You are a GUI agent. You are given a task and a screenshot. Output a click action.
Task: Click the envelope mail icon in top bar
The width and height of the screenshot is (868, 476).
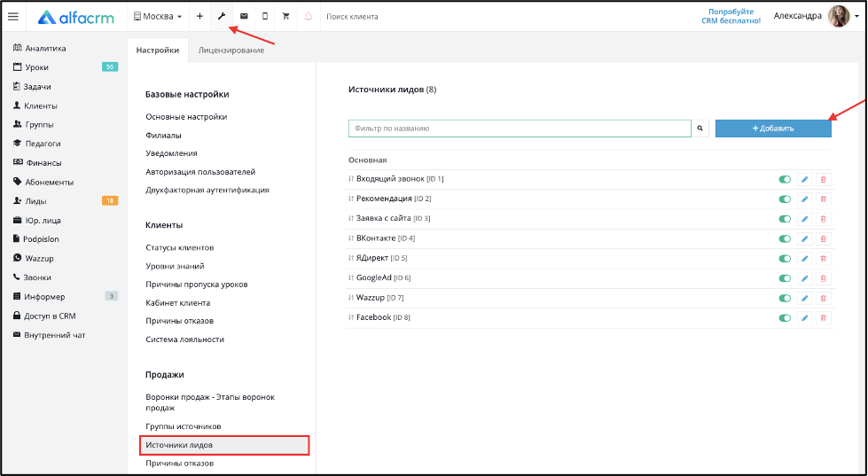pos(244,17)
